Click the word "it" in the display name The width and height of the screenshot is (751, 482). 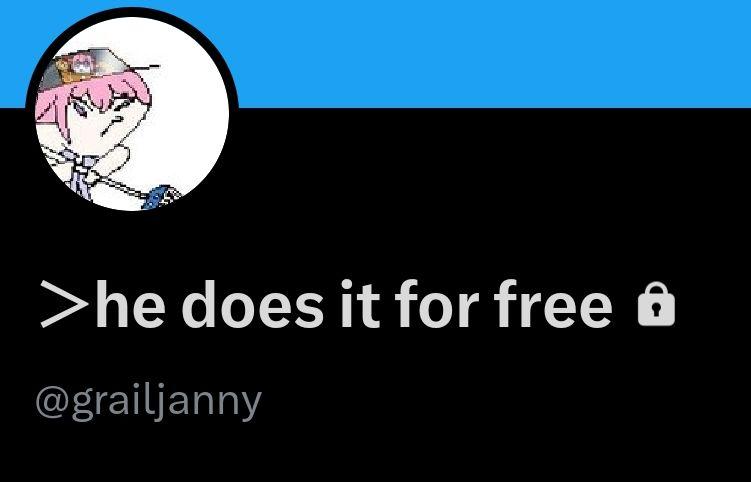click(360, 304)
